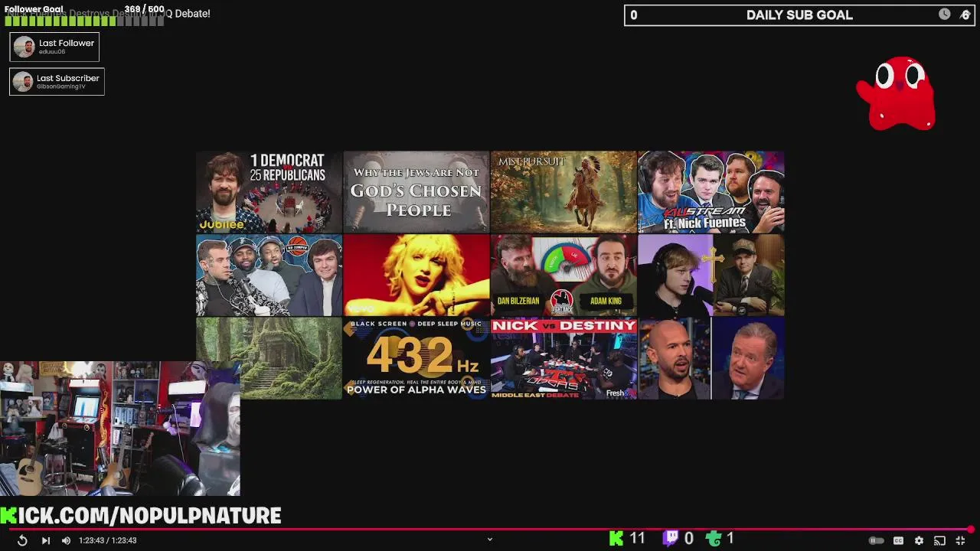Open the two-man interview split thumbnail
This screenshot has height=551, width=980.
(710, 358)
